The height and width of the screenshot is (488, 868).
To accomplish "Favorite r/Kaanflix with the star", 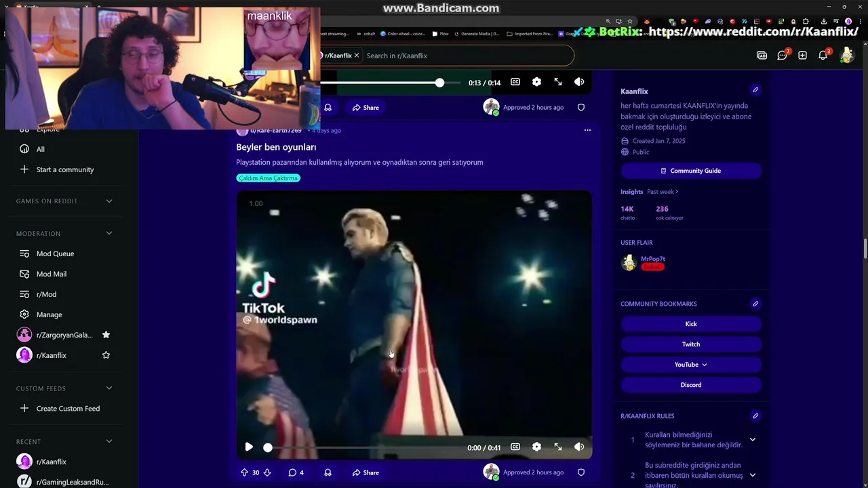I will 106,355.
